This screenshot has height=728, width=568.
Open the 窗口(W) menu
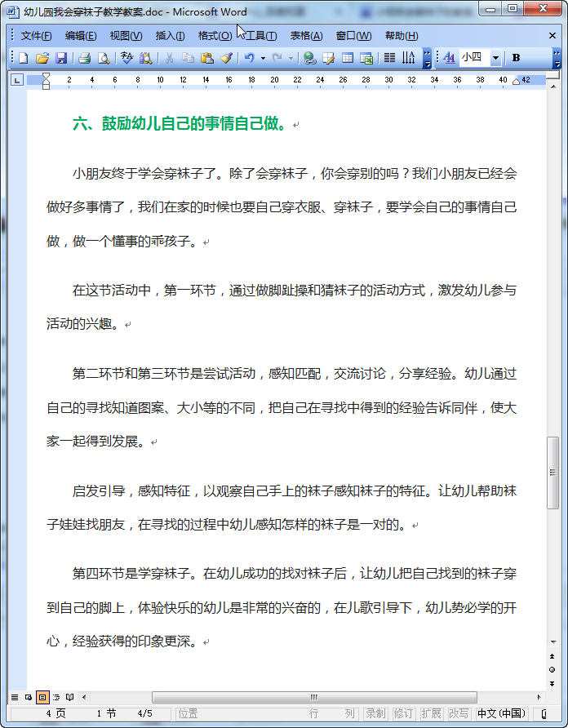tap(353, 36)
